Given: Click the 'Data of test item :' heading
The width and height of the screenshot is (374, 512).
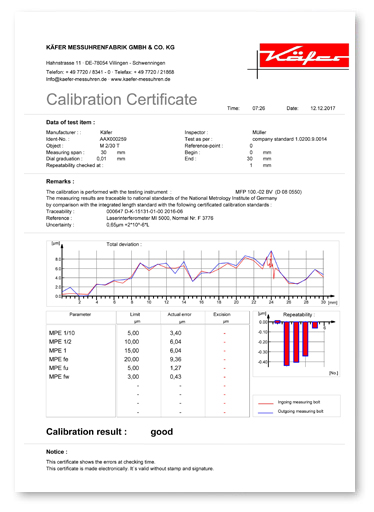Looking at the screenshot, I should (x=70, y=122).
